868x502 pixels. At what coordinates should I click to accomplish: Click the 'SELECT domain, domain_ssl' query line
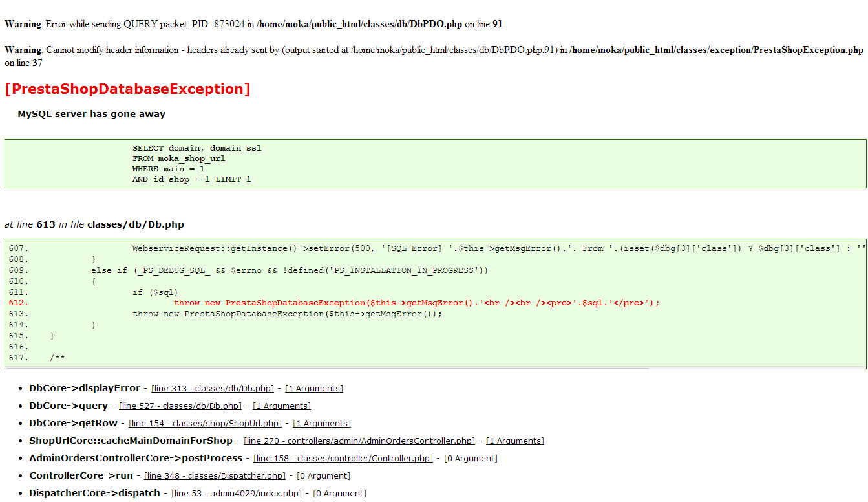pos(197,148)
